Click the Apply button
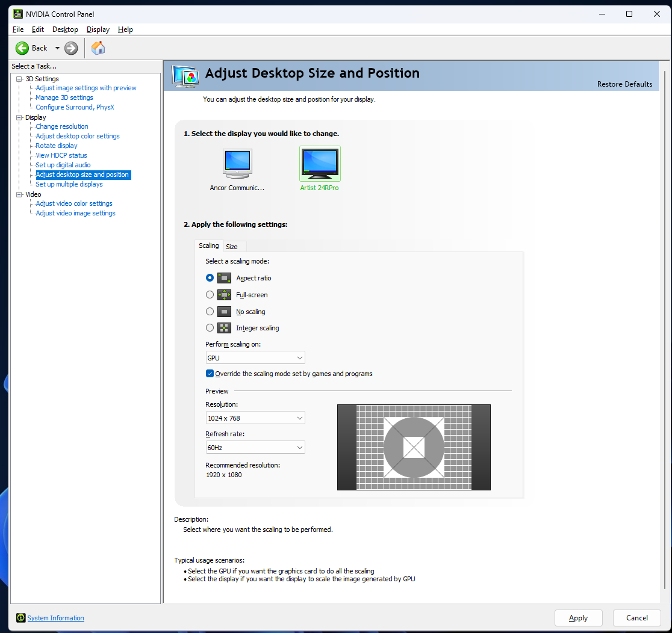 pyautogui.click(x=578, y=618)
